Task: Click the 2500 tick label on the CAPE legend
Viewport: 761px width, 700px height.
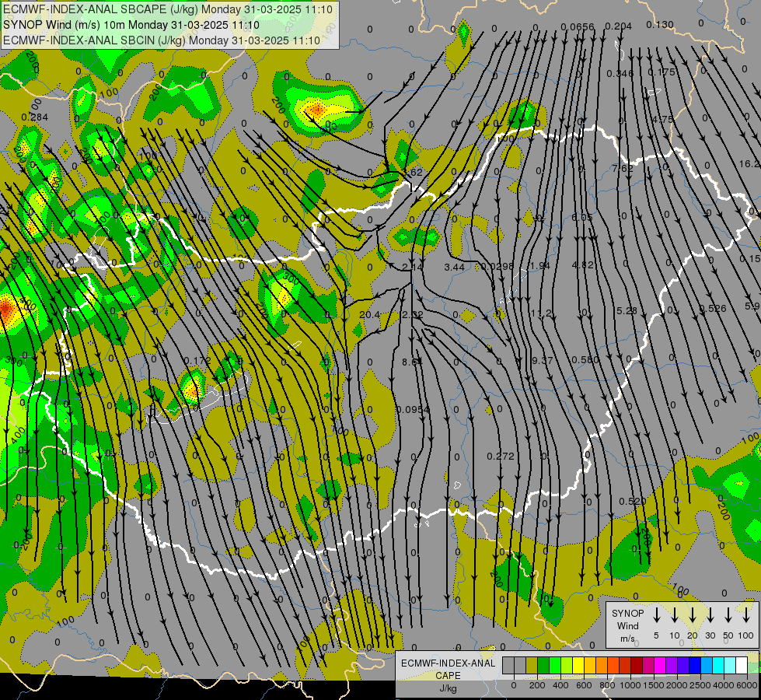Action: click(700, 685)
